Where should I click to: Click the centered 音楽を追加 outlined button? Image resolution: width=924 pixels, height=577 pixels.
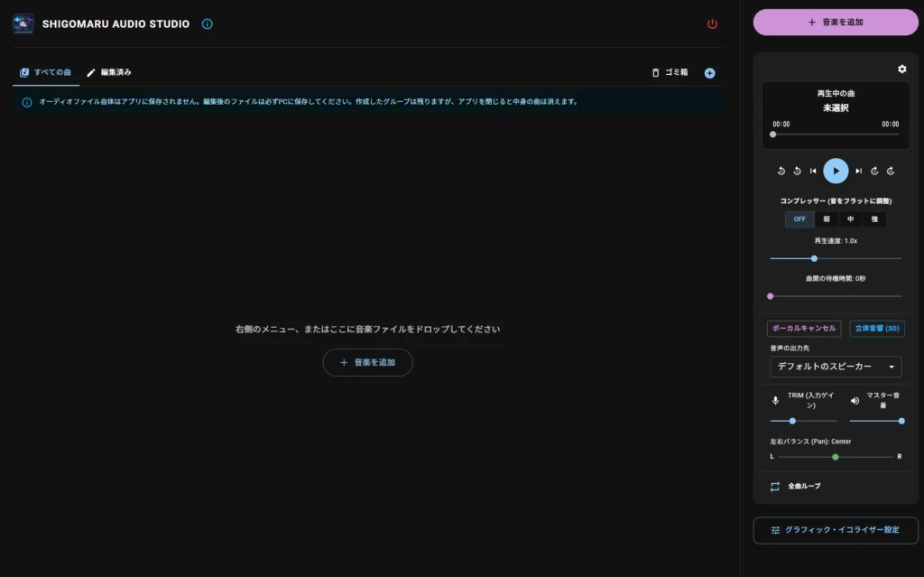368,362
